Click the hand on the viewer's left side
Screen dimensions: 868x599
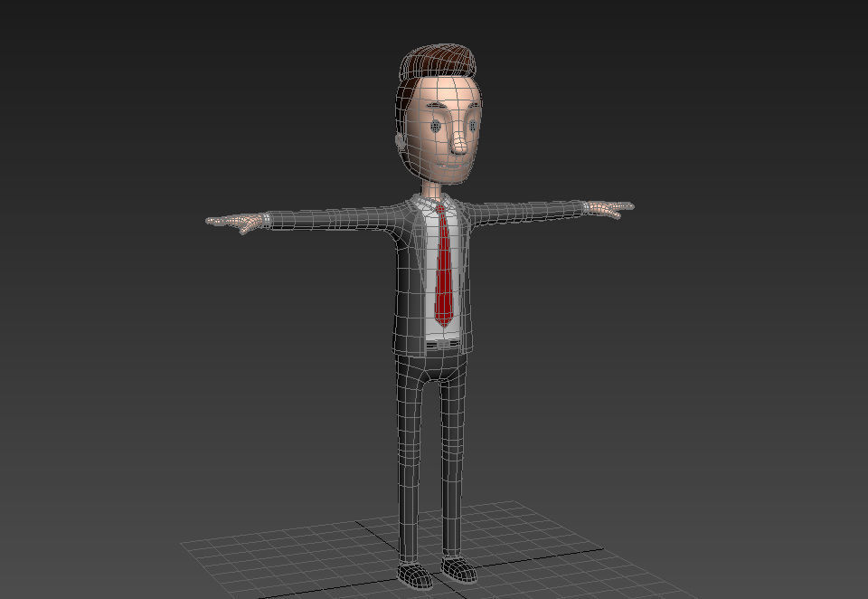(x=237, y=223)
